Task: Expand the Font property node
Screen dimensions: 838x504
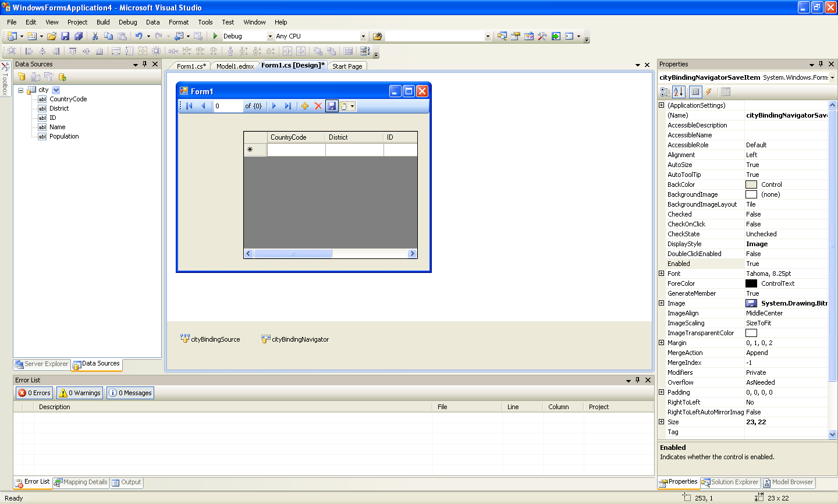Action: click(661, 274)
